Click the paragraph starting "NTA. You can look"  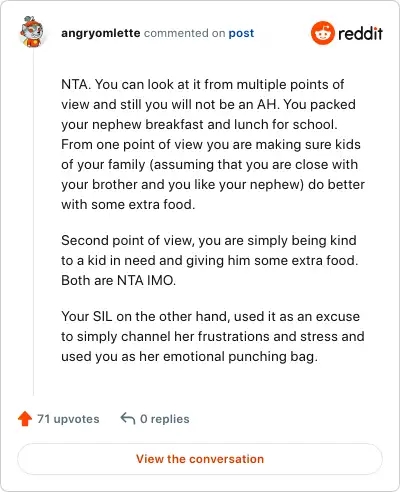coord(213,144)
